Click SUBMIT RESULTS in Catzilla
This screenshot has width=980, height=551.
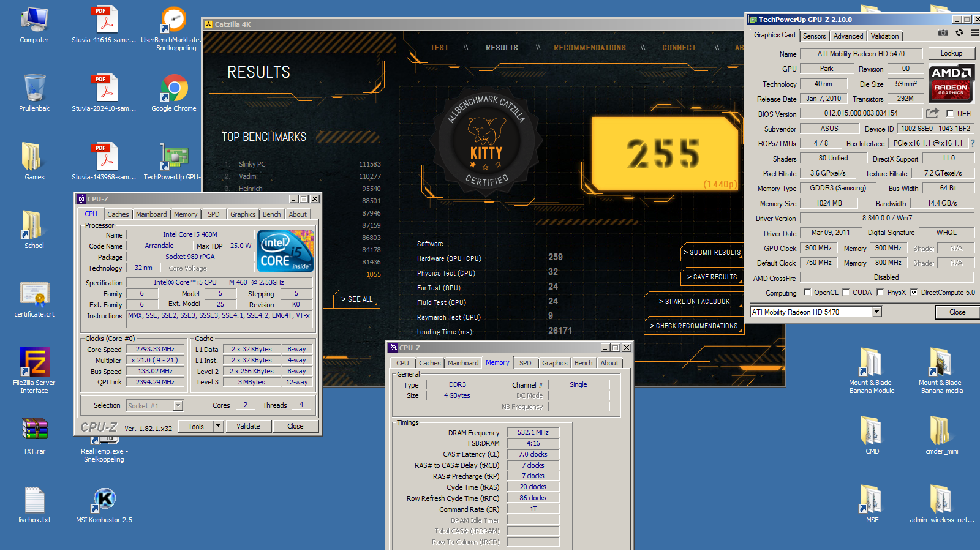[712, 252]
